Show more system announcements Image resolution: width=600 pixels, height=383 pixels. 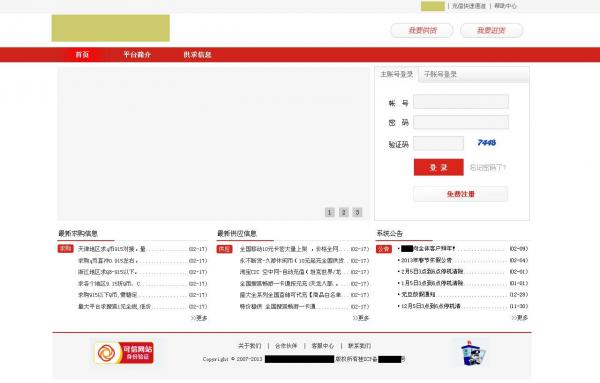[x=520, y=318]
